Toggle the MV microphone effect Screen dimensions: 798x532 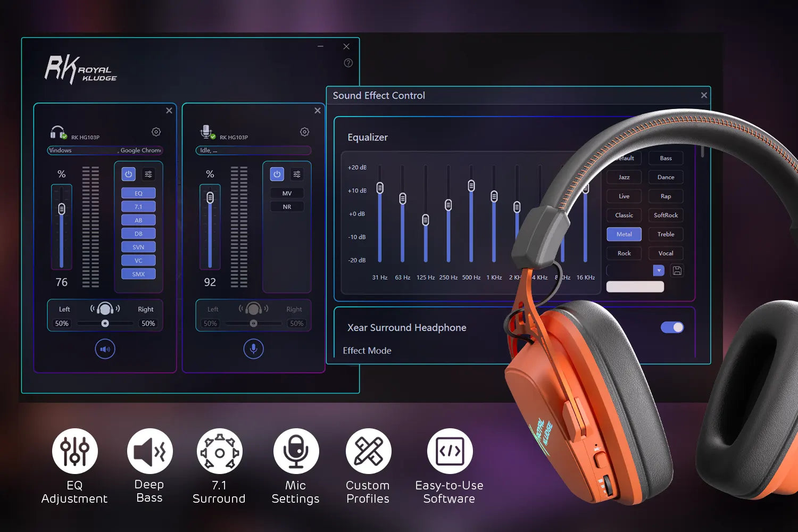click(x=287, y=193)
